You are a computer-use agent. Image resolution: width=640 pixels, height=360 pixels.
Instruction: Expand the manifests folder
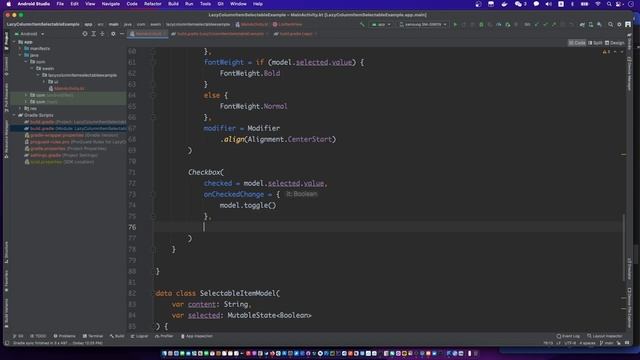[x=20, y=49]
